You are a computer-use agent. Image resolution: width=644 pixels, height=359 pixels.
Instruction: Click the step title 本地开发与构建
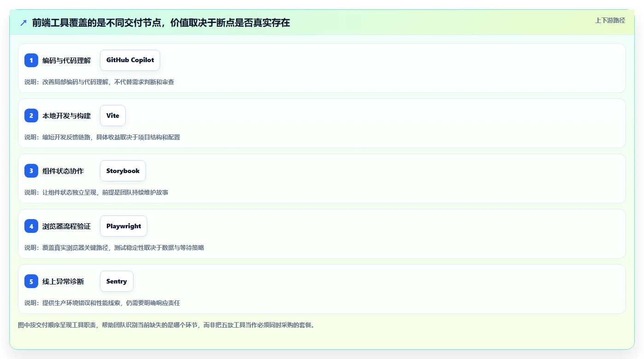(x=67, y=116)
